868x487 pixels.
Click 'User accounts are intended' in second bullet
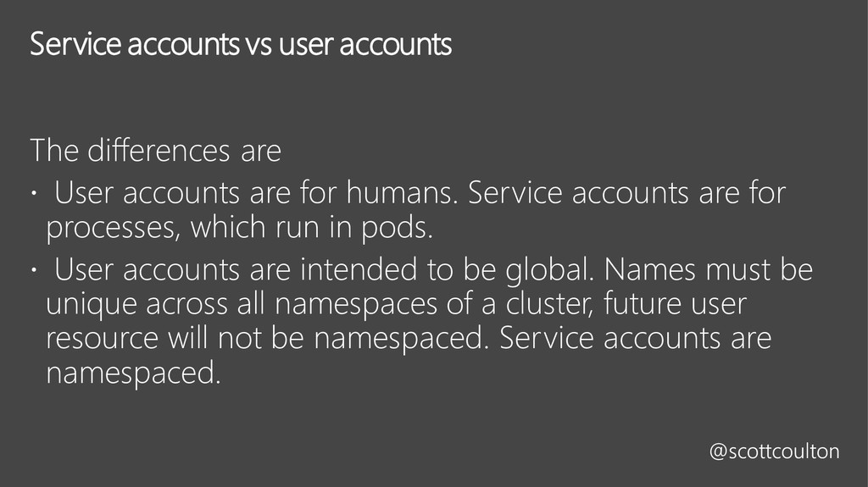(x=236, y=270)
